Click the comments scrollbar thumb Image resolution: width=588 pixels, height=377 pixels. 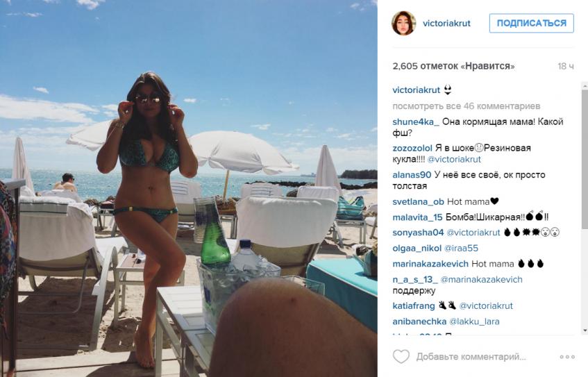585,160
